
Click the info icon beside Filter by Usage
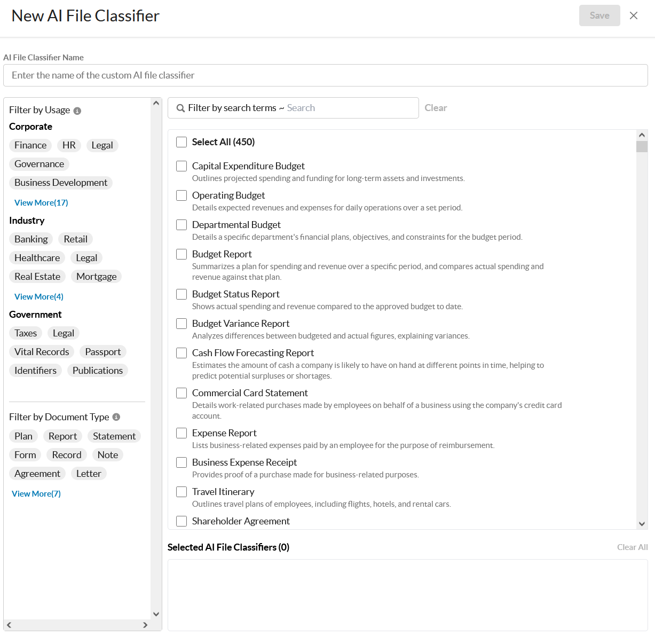click(78, 111)
